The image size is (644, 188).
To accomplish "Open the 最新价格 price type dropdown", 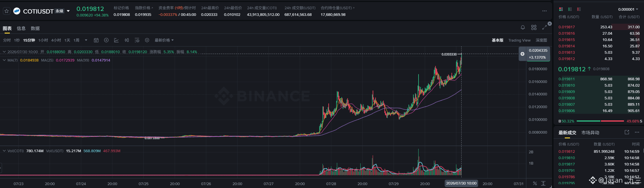I will [164, 40].
